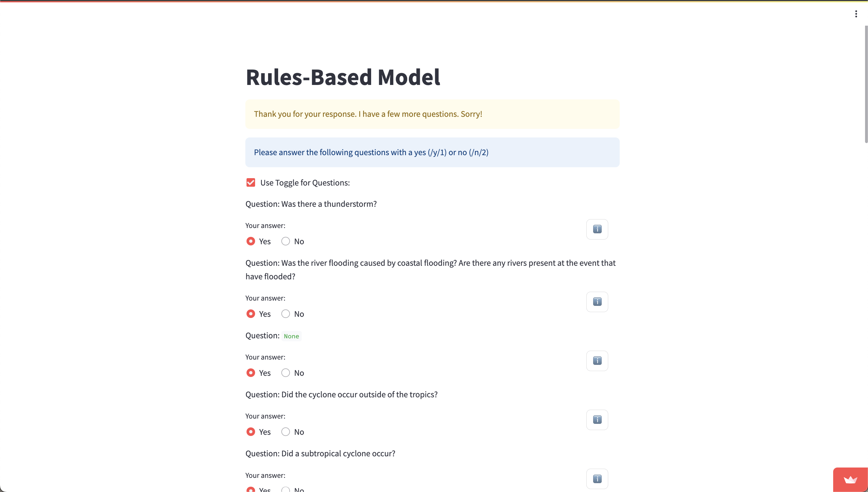Click the yes/no instructions info banner
Viewport: 868px width, 492px height.
pyautogui.click(x=432, y=152)
